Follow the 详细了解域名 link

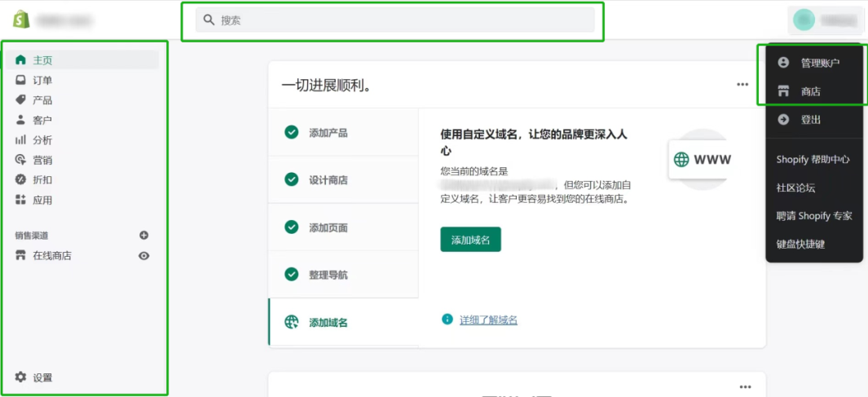click(x=488, y=320)
